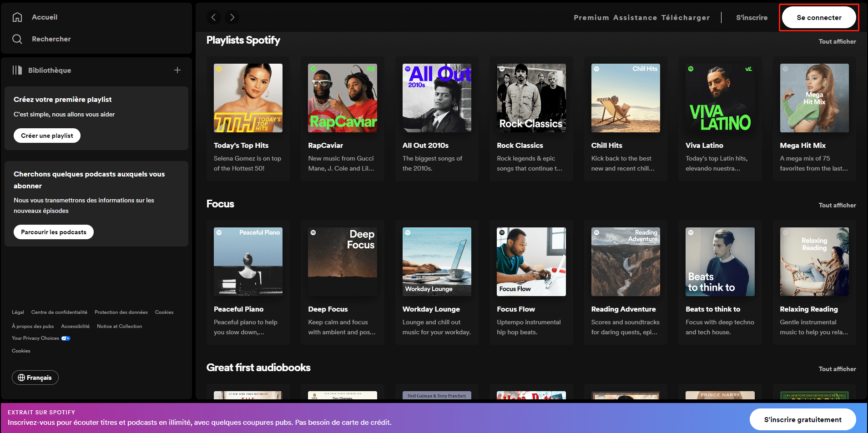Open Centre de confidentialité link
The width and height of the screenshot is (868, 433).
[59, 312]
